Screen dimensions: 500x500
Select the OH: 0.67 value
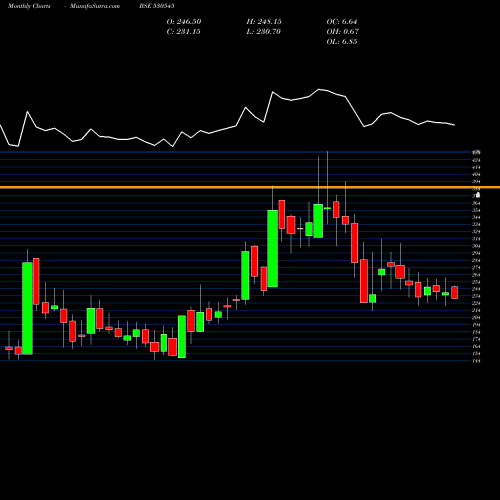(x=342, y=32)
